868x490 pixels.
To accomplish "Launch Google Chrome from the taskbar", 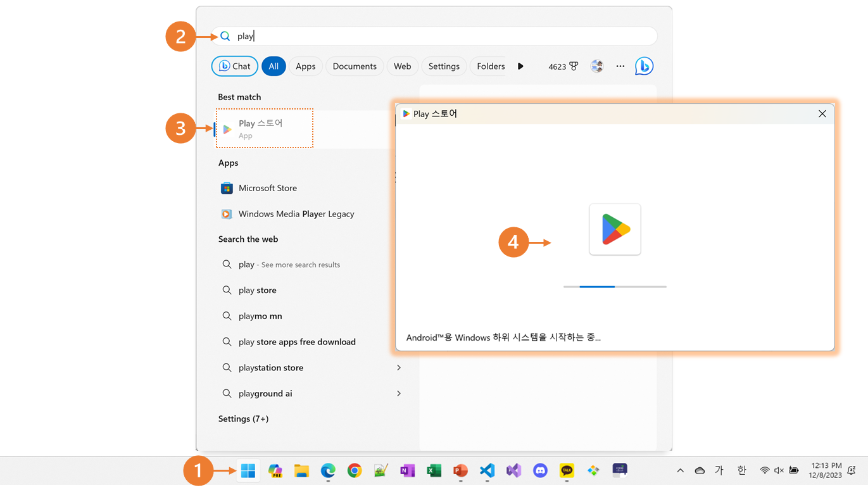I will pyautogui.click(x=355, y=470).
